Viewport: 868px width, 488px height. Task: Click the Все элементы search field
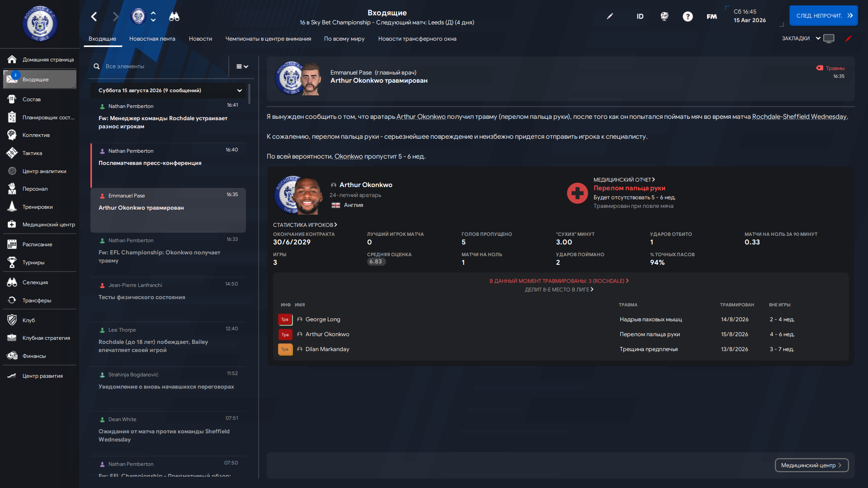[160, 66]
